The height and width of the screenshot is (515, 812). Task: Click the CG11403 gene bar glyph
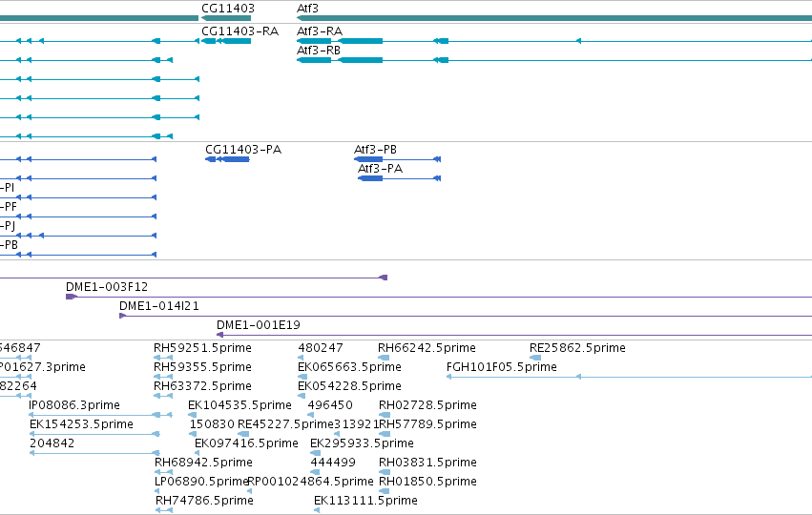226,18
